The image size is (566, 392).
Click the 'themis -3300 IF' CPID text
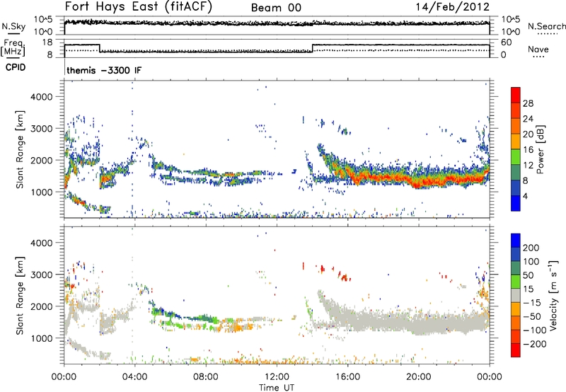(x=104, y=70)
